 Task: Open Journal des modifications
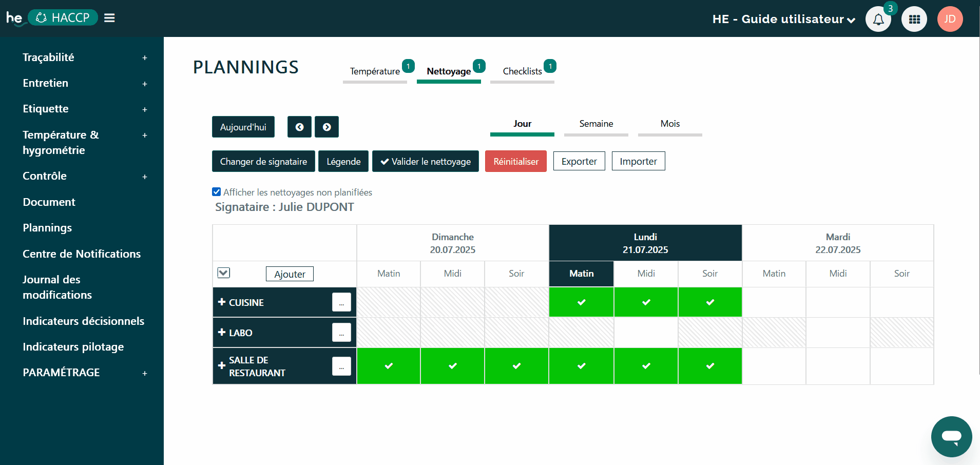tap(57, 287)
